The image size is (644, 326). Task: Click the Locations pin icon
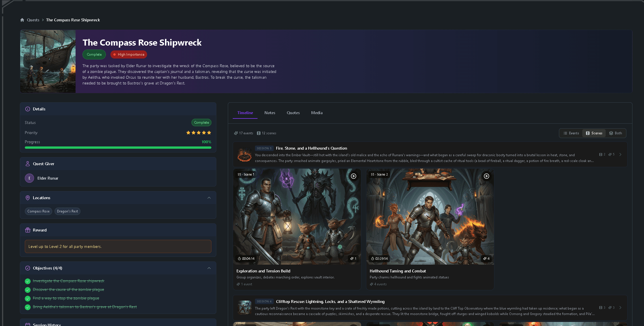[x=28, y=198]
